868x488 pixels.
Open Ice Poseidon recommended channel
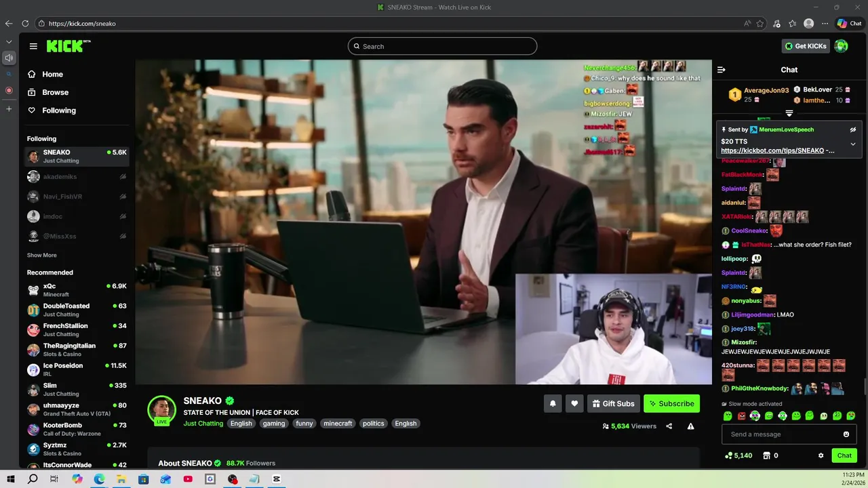coord(77,369)
